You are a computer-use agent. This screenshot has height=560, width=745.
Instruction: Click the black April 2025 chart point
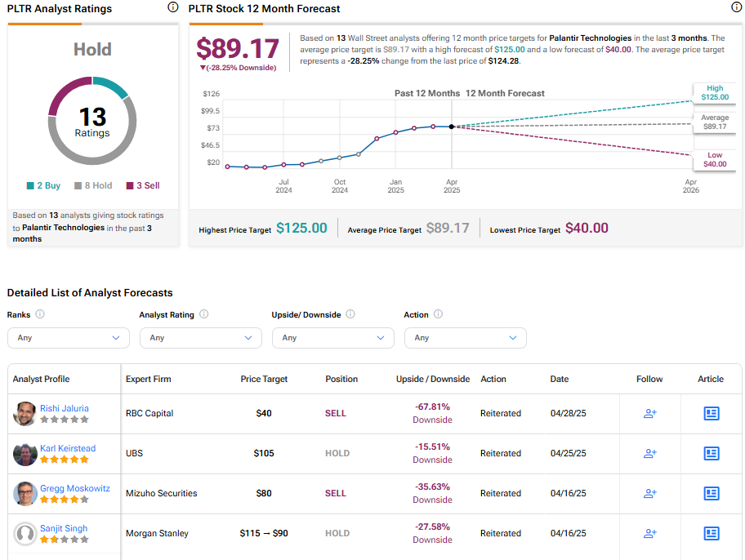(x=452, y=127)
